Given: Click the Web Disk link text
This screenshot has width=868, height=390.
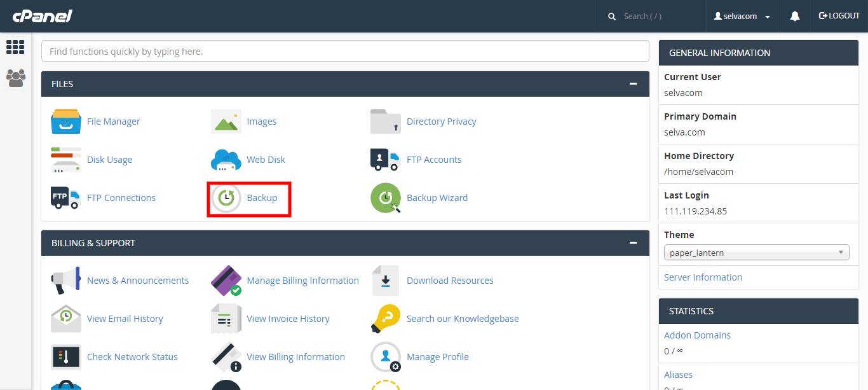Looking at the screenshot, I should point(266,160).
